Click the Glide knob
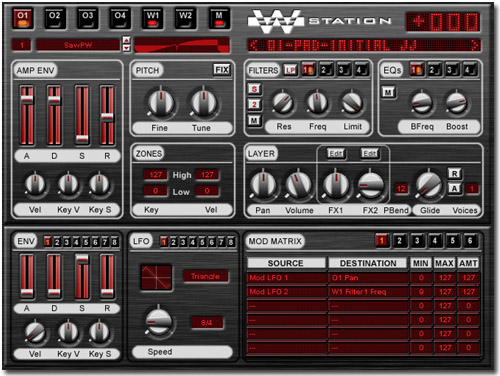 click(x=429, y=184)
